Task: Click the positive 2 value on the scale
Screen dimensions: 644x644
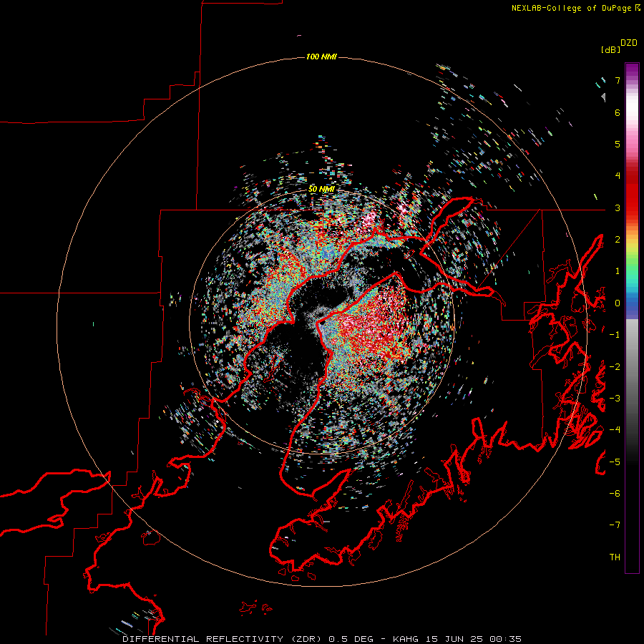Action: pos(618,240)
